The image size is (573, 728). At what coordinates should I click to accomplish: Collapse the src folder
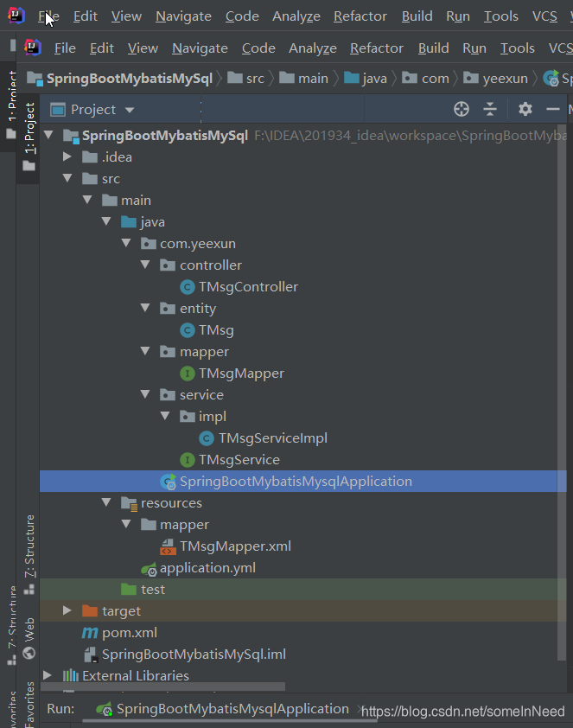point(67,178)
